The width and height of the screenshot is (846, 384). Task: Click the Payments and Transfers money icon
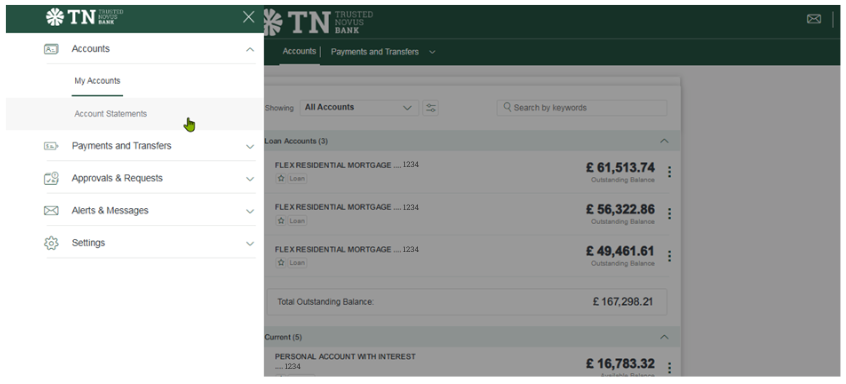click(51, 146)
